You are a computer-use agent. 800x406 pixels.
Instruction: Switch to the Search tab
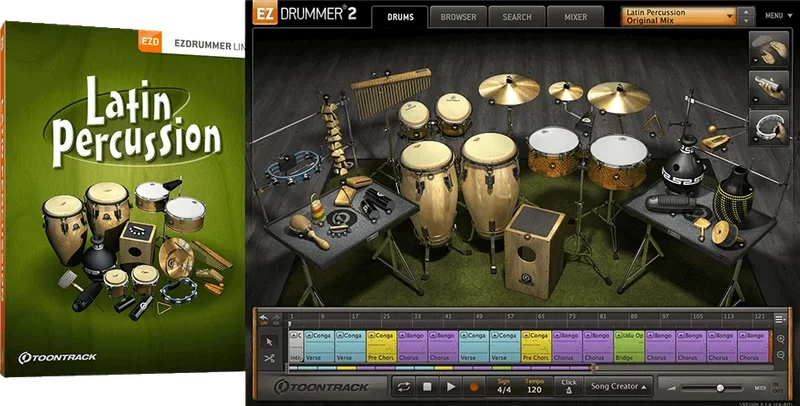(x=517, y=17)
